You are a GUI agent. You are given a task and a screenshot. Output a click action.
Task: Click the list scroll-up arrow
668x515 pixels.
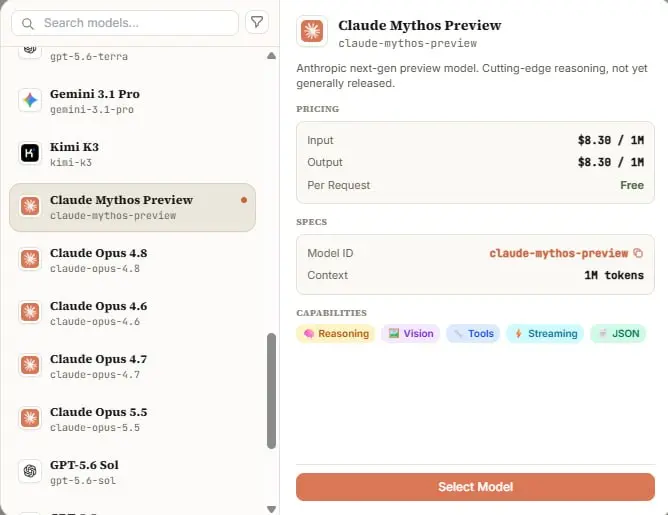pyautogui.click(x=271, y=56)
